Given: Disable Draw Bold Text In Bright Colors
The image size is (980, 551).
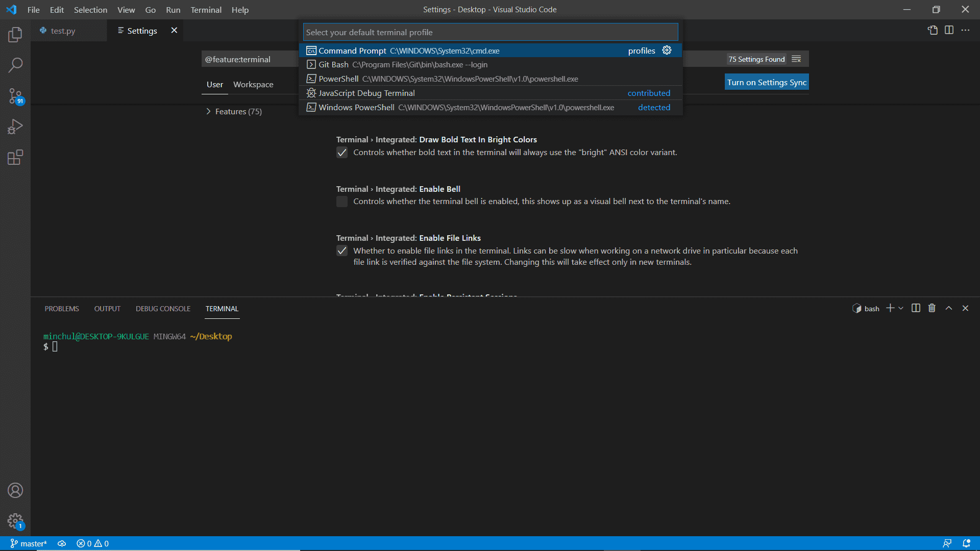Looking at the screenshot, I should (342, 153).
